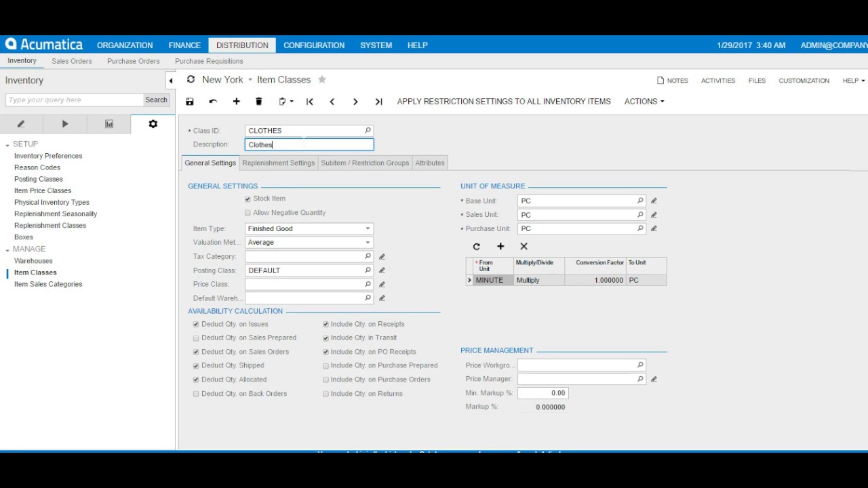Click the refresh icon beside New York
The height and width of the screenshot is (488, 868).
pyautogui.click(x=191, y=79)
